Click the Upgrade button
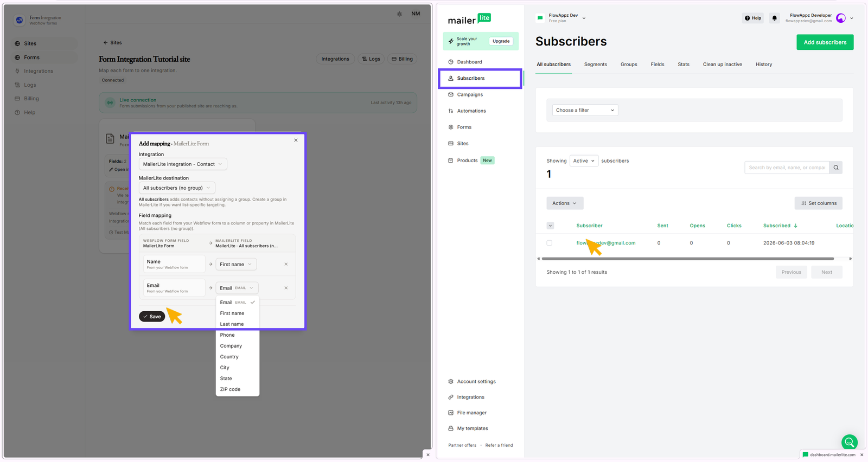Screen dimensions: 868x462 click(x=501, y=41)
